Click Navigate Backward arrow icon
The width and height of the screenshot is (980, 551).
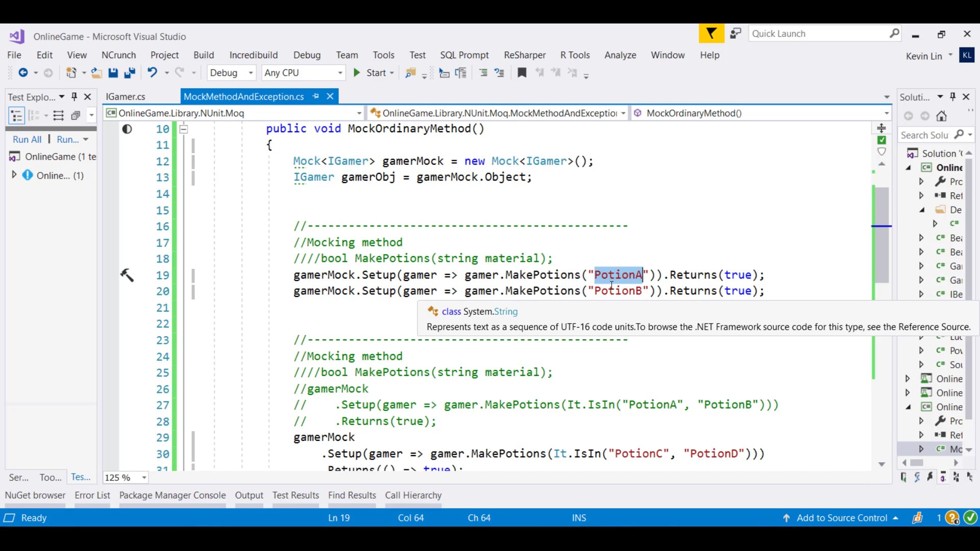[23, 73]
